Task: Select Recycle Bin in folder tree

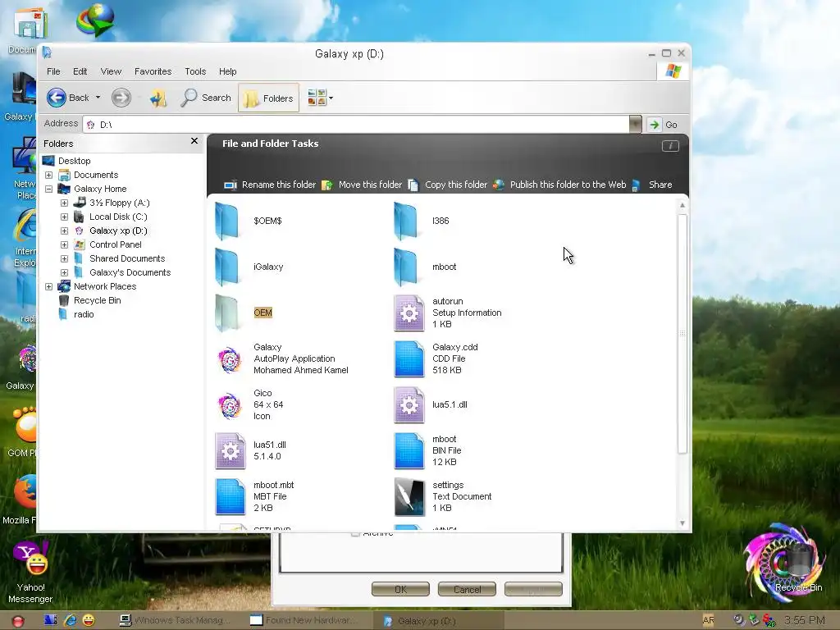Action: pos(97,300)
